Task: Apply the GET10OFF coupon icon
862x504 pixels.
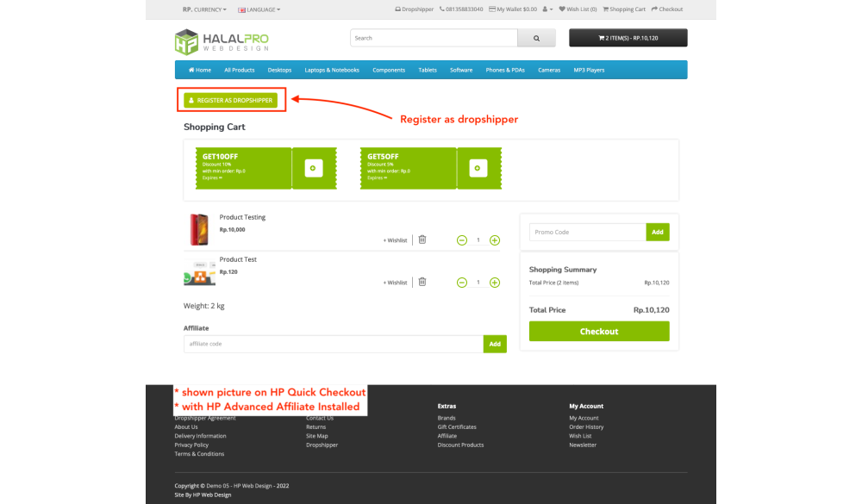Action: tap(313, 168)
